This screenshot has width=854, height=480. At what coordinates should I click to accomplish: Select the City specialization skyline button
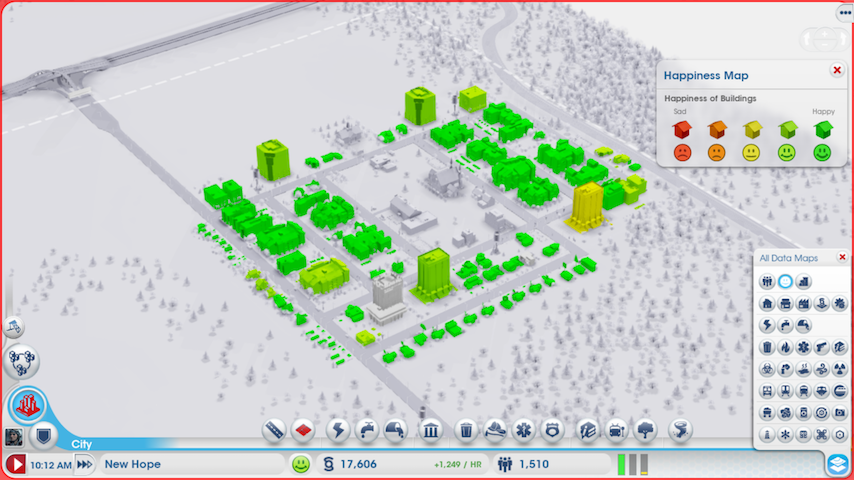click(x=27, y=406)
